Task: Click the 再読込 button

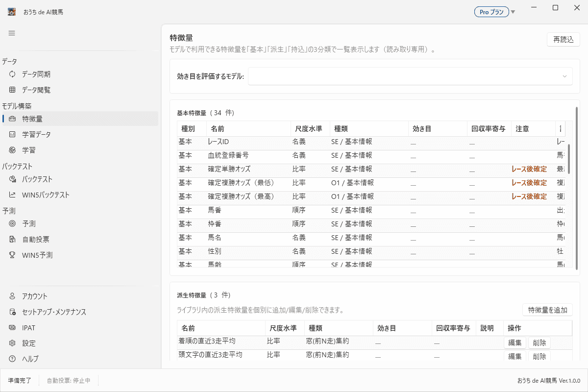Action: pos(563,40)
